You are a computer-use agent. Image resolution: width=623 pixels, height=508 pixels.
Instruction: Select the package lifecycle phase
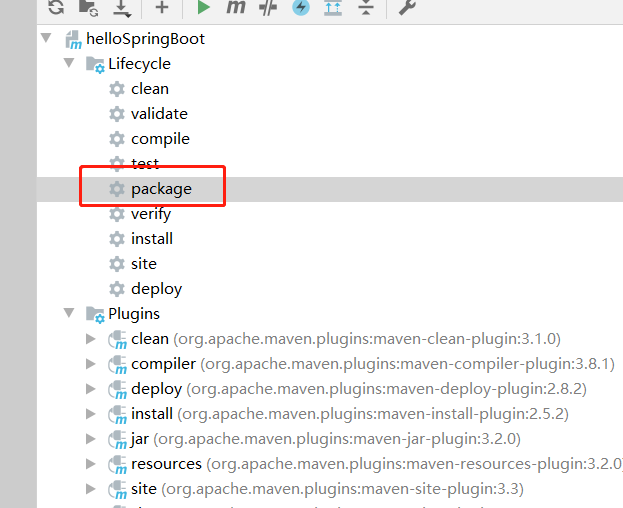coord(160,188)
